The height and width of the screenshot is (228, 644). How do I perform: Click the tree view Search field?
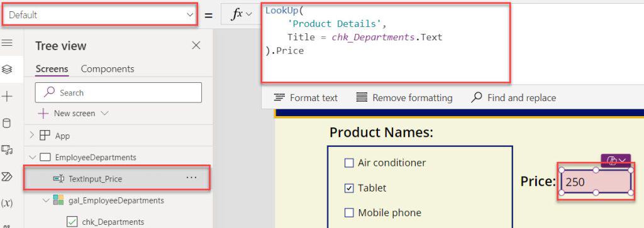(x=118, y=93)
